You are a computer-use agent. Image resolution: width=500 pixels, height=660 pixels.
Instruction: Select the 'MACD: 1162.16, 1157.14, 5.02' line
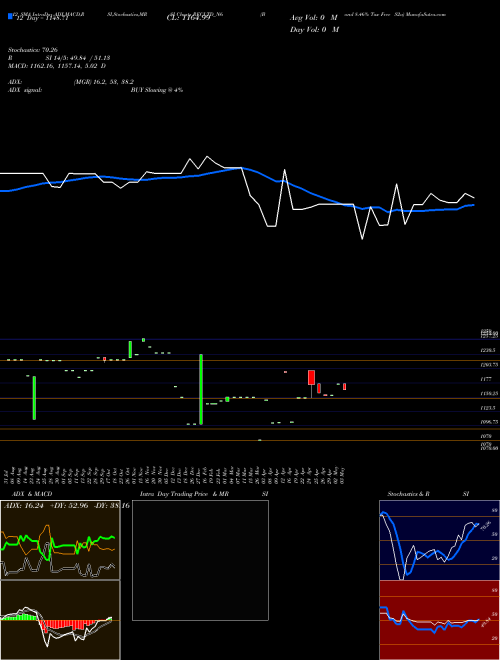(57, 66)
